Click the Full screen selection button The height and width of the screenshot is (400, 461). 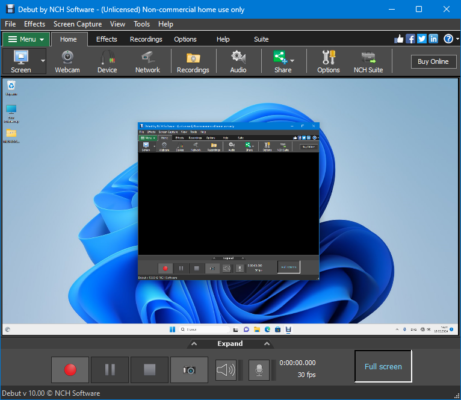click(383, 366)
